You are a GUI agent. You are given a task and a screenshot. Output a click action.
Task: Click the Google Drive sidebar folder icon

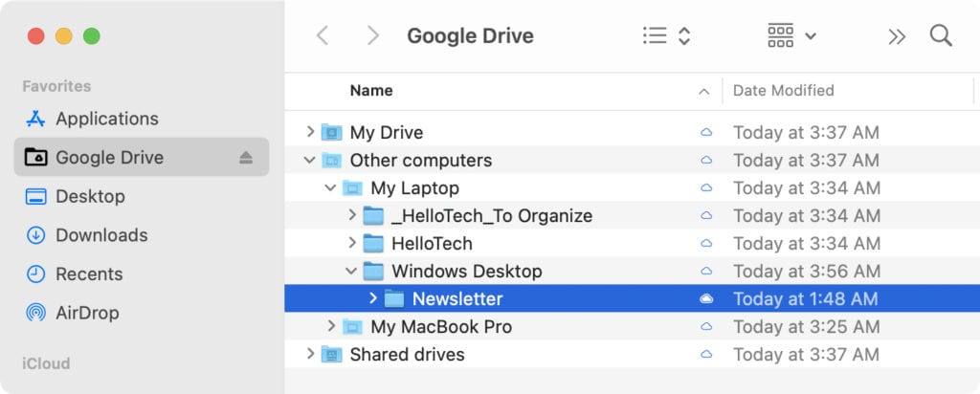(35, 158)
